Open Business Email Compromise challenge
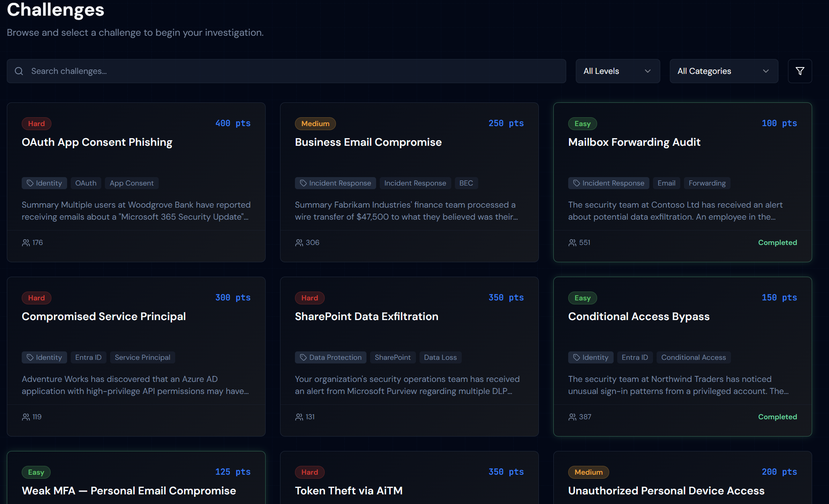 click(x=368, y=142)
